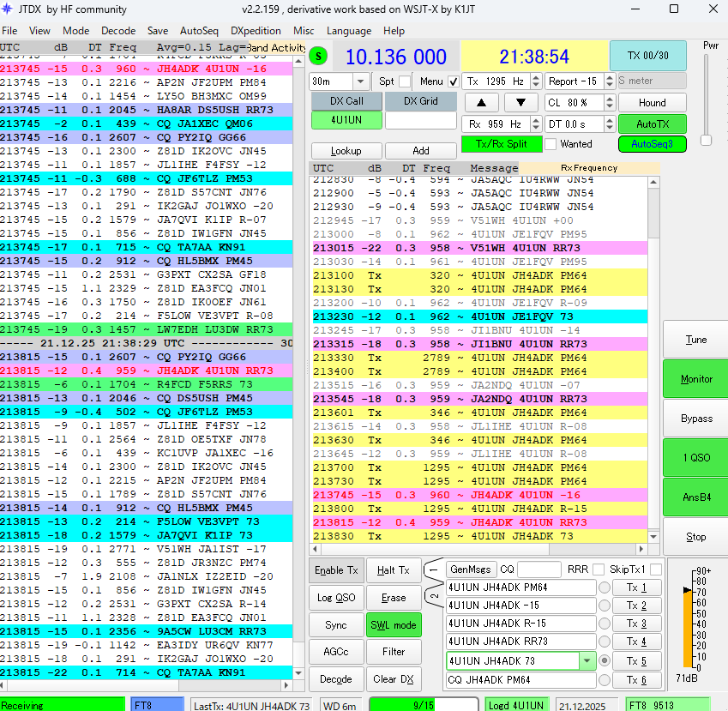Click the Log QSO button
The height and width of the screenshot is (711, 728).
[x=335, y=597]
